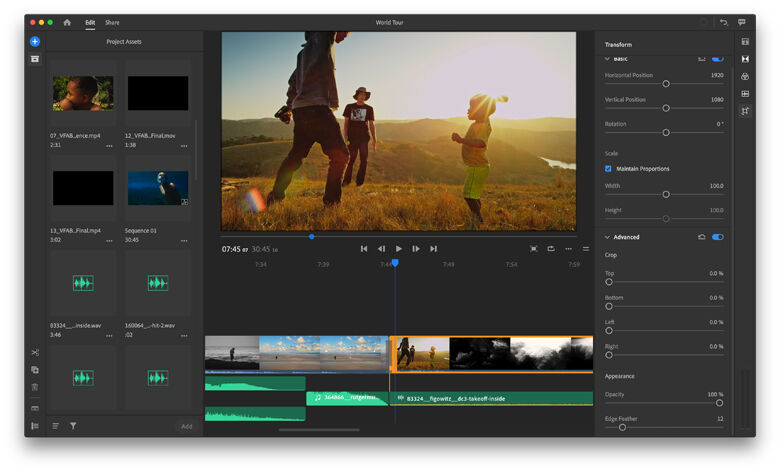Click the blue timeline playhead marker

395,263
